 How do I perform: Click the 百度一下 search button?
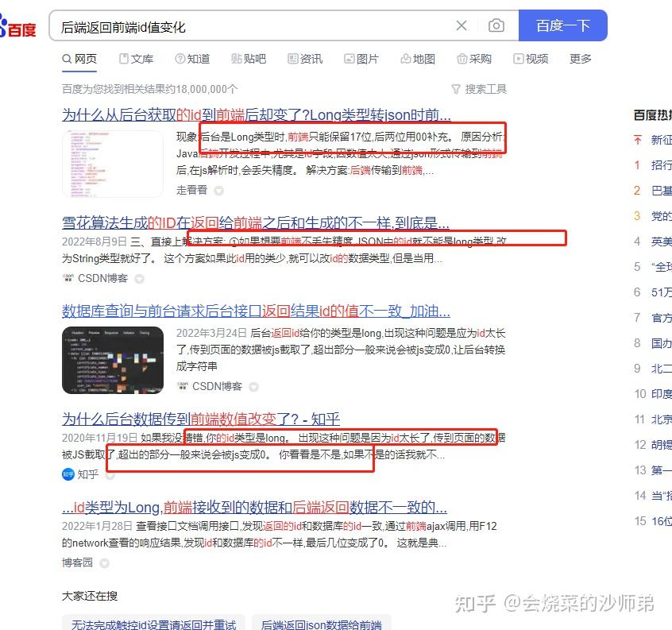562,25
